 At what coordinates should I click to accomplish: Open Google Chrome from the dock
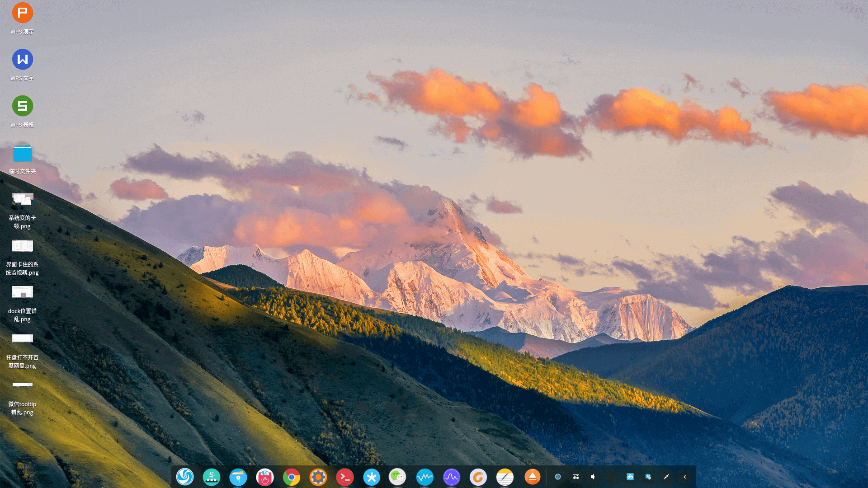pos(292,477)
